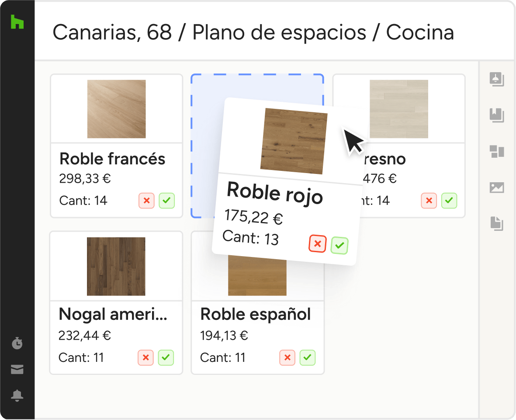Open the documents panel icon
Viewport: 516px width, 420px height.
click(497, 223)
